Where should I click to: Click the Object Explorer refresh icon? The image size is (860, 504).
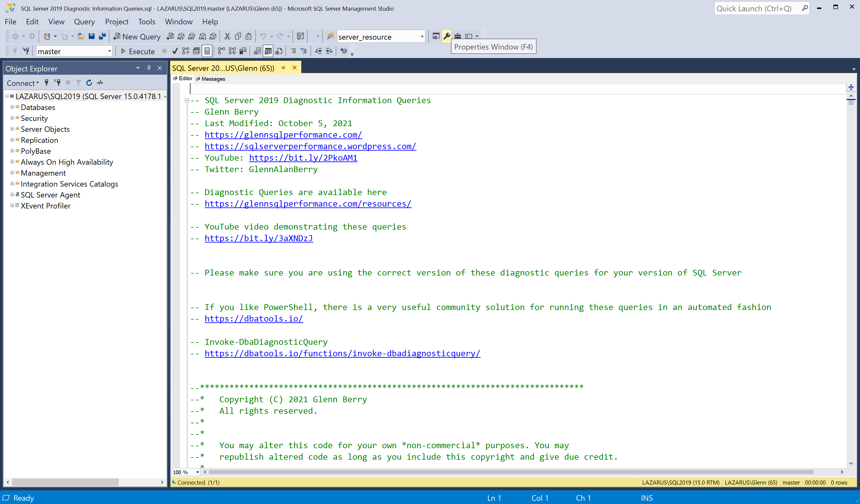tap(89, 83)
